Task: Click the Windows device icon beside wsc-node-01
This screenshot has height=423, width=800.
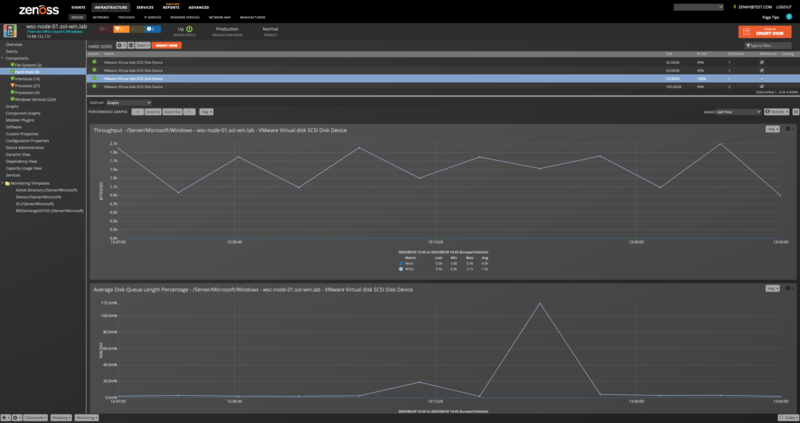Action: [x=10, y=31]
